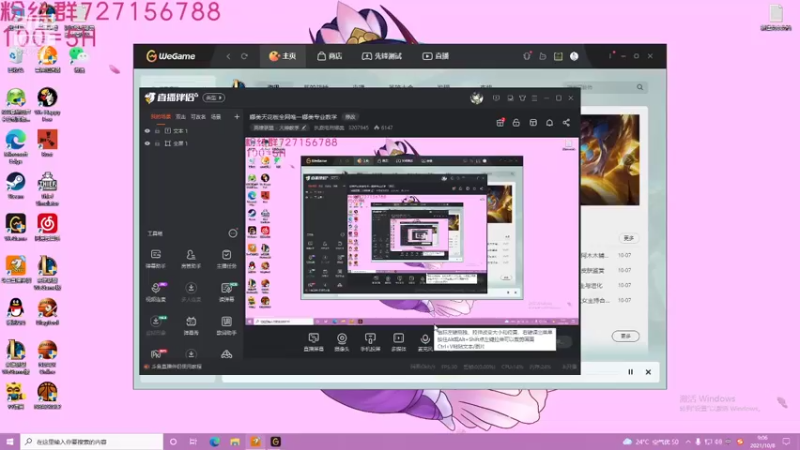This screenshot has height=450, width=800.
Task: Click the 更多 button above the news list
Action: (629, 238)
